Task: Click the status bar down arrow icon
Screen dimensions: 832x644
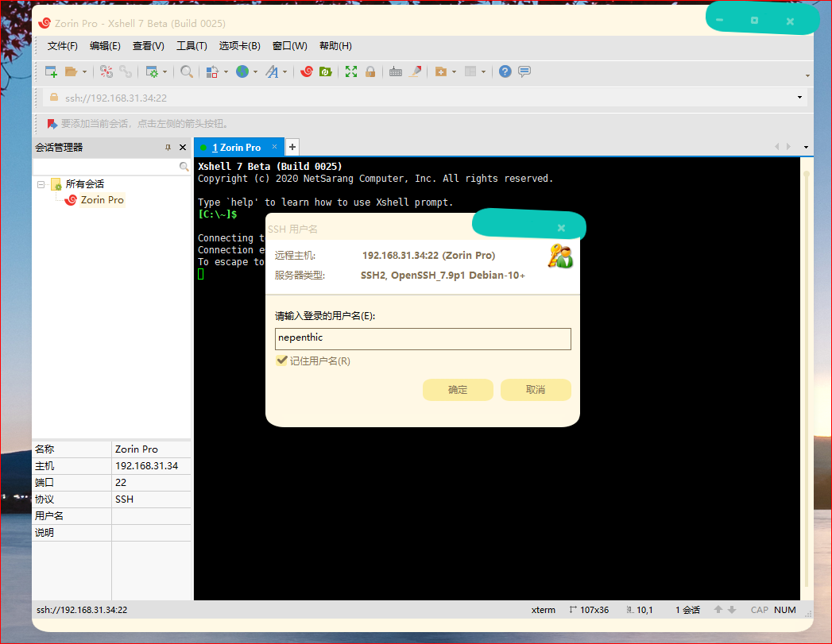Action: (732, 610)
